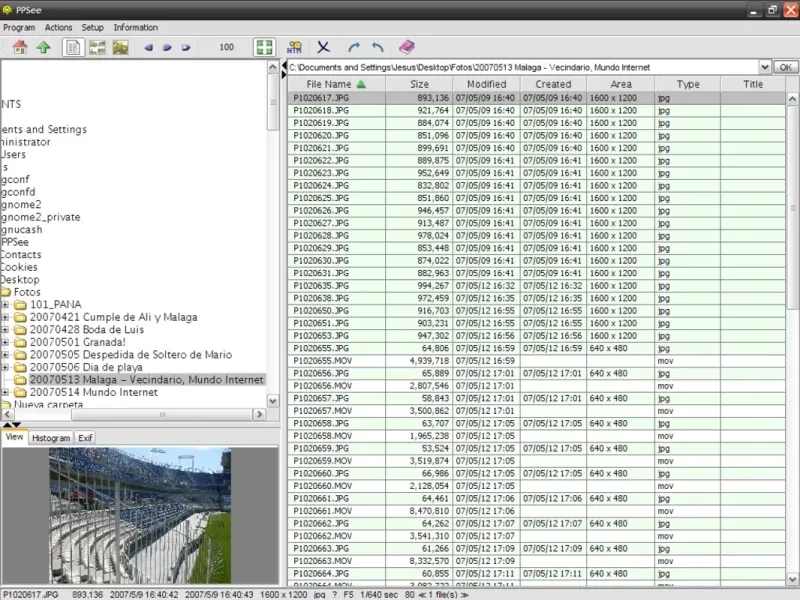Select the 20070513 Malaga - Vecindario folder
This screenshot has height=600, width=800.
pyautogui.click(x=146, y=380)
